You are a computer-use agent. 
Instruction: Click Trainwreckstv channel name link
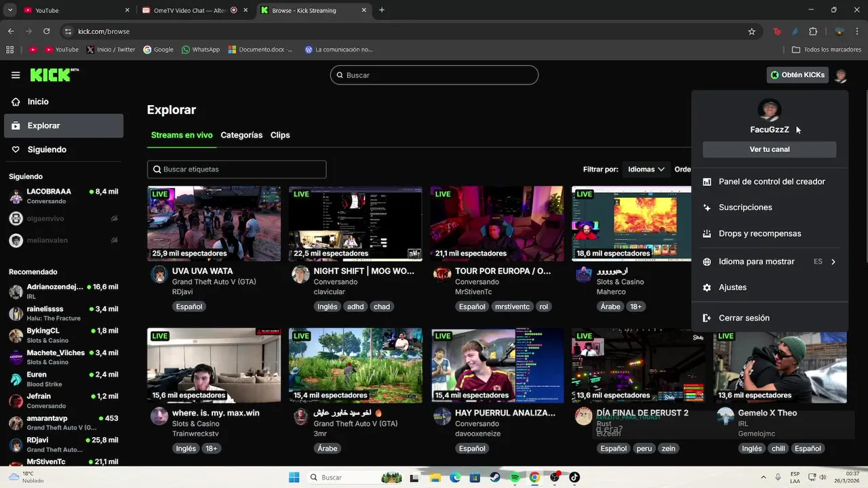coord(195,434)
